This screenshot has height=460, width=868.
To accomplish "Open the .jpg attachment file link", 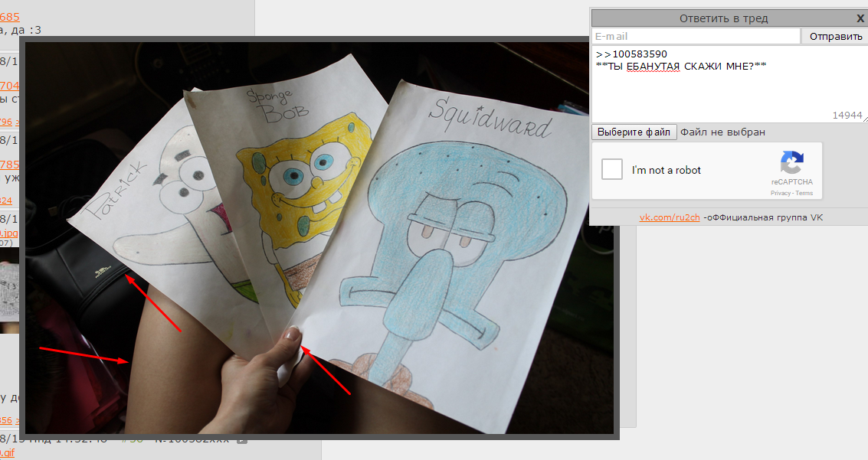I will coord(9,233).
